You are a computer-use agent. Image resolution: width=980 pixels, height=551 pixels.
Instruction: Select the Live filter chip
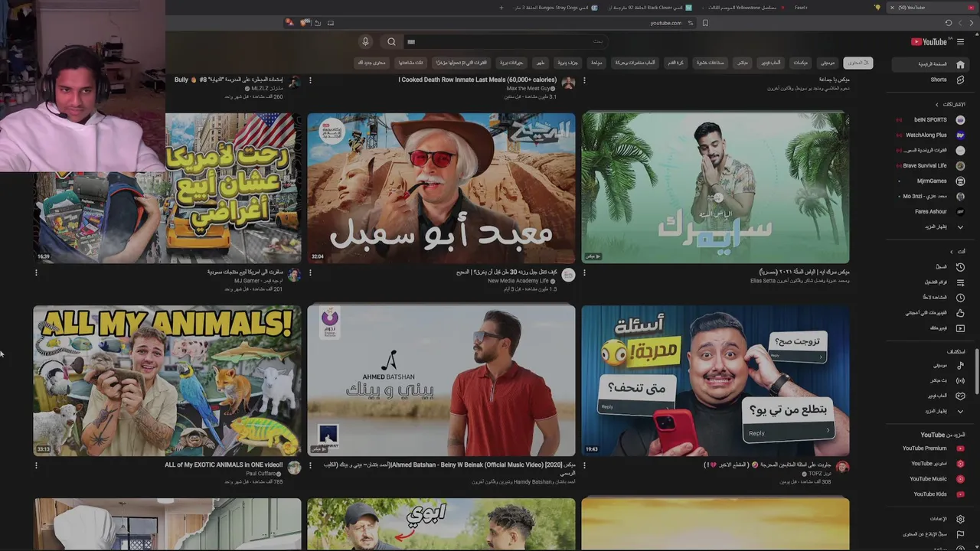743,63
